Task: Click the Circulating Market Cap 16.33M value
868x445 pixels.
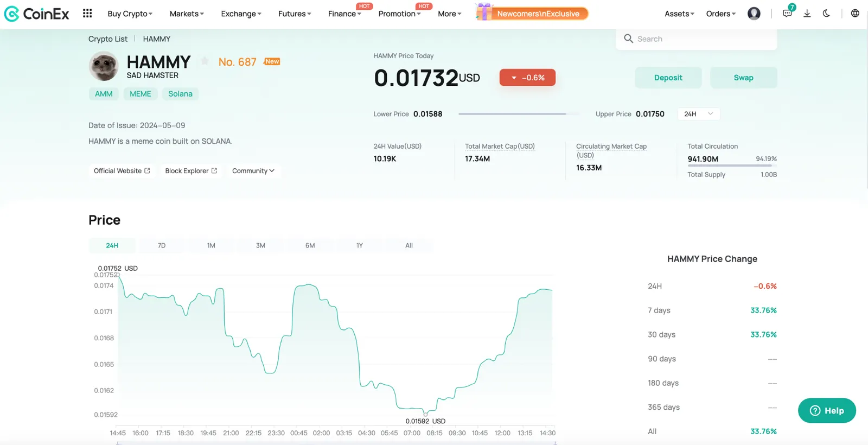Action: tap(589, 168)
